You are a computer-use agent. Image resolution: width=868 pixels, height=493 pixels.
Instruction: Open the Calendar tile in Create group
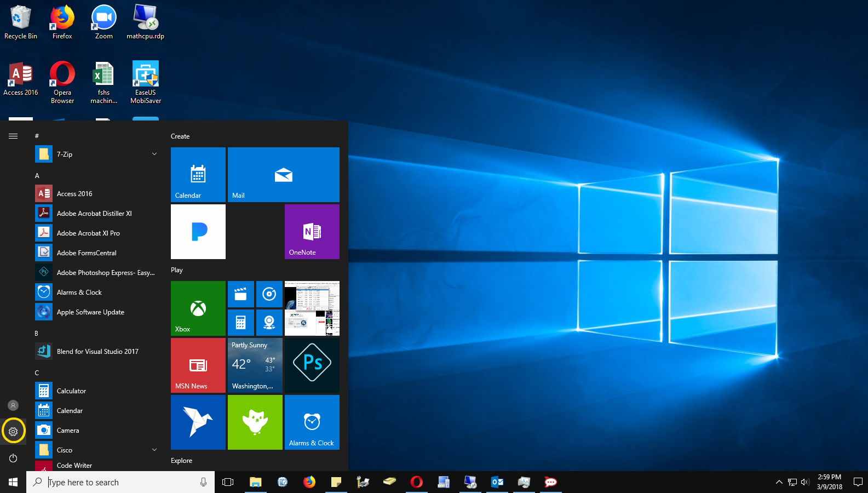click(198, 175)
